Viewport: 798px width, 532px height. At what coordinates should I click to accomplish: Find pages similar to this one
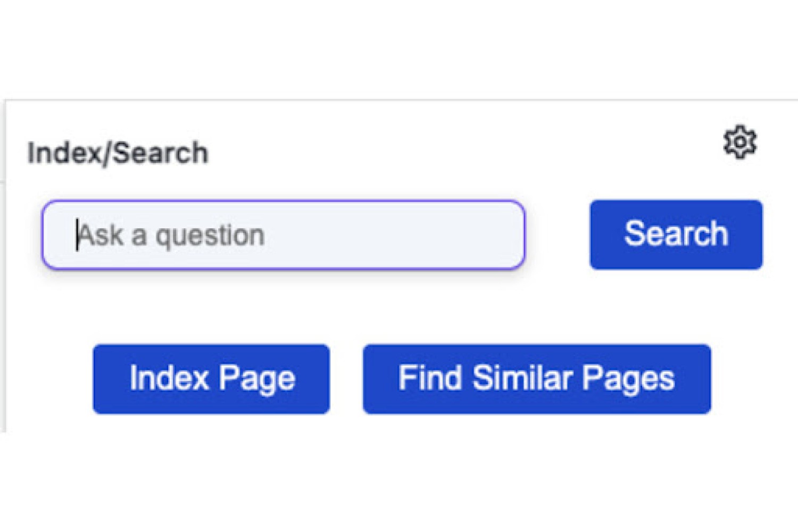[537, 379]
